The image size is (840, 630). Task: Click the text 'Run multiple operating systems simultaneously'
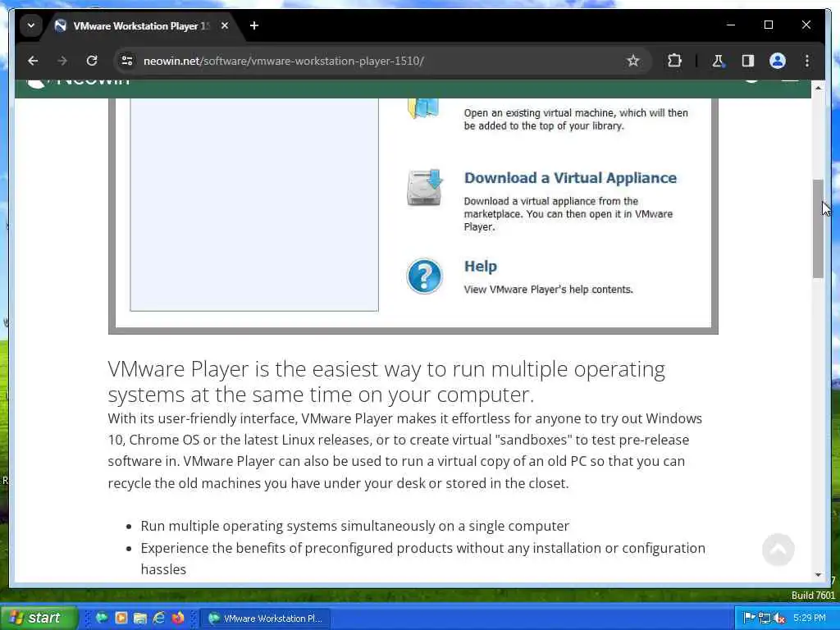pyautogui.click(x=354, y=526)
